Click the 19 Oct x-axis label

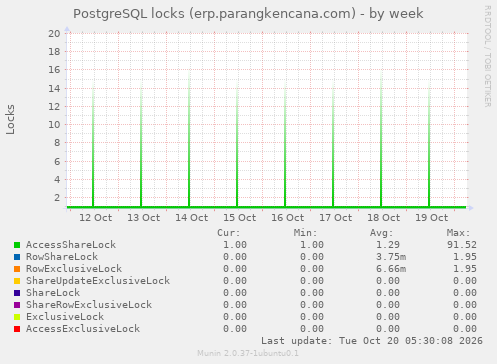[x=432, y=218]
